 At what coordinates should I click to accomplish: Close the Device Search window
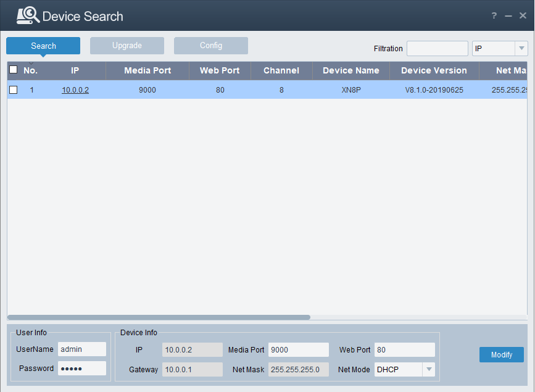(x=523, y=16)
